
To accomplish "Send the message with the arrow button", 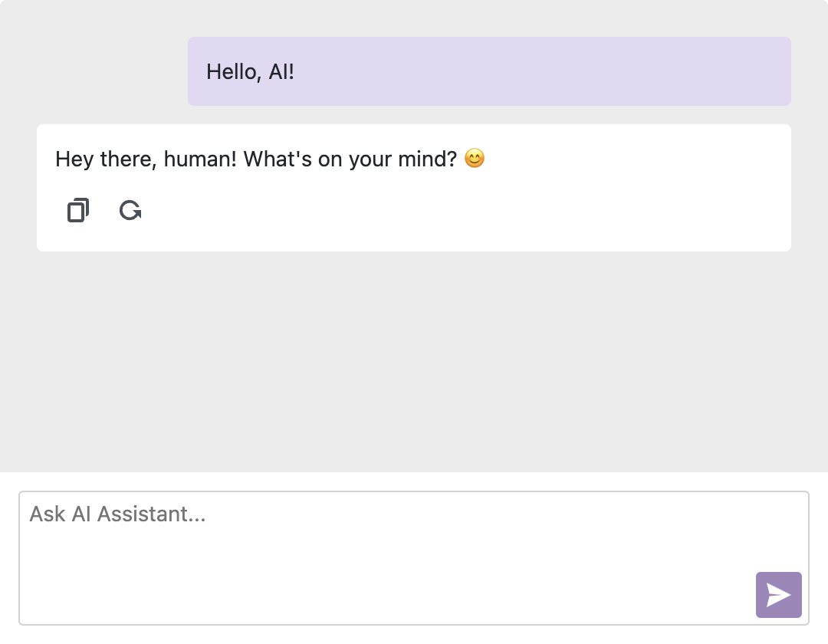I will coord(778,595).
